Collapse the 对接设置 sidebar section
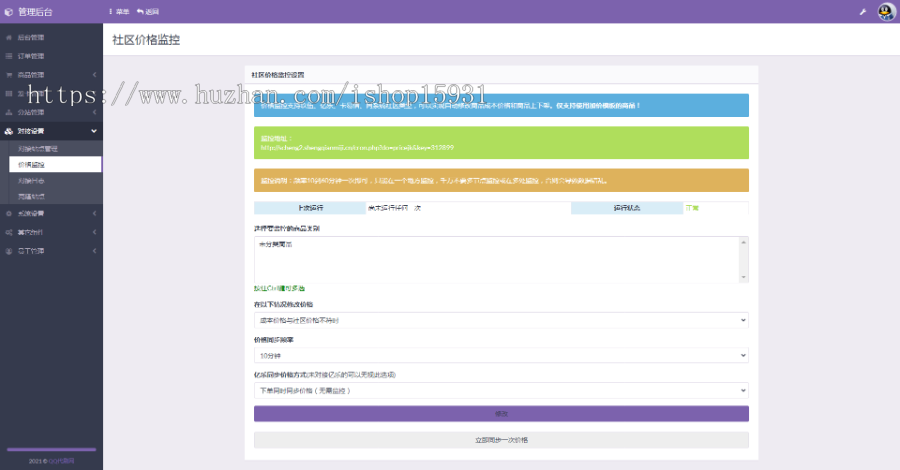This screenshot has width=900, height=470. coord(94,131)
